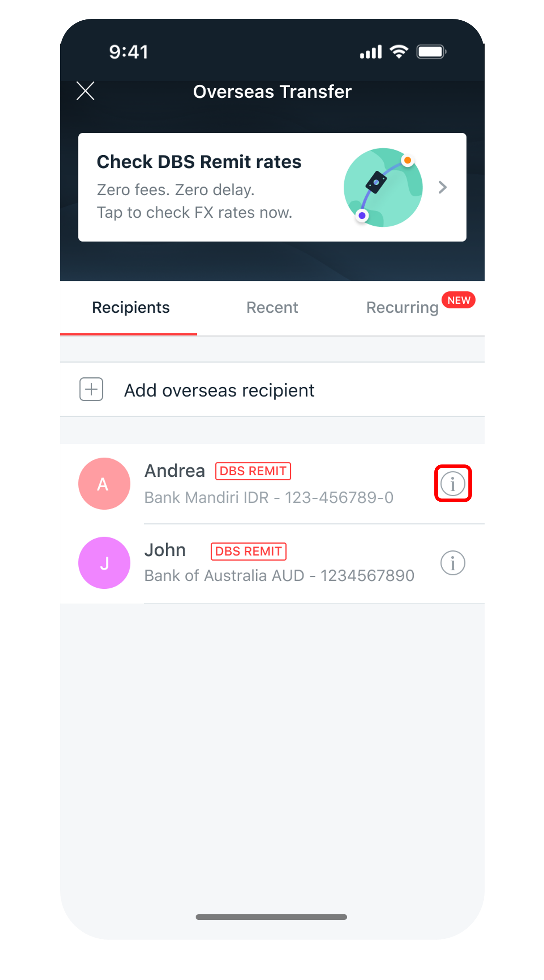Switch to the Recent tab

(272, 308)
